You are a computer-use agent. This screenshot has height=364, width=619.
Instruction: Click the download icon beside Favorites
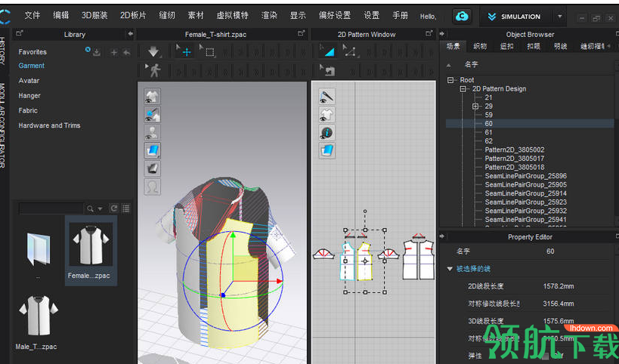[97, 52]
